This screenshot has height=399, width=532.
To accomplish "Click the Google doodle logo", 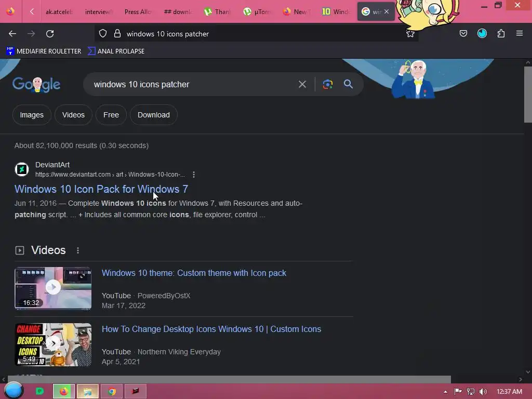I will (x=36, y=84).
